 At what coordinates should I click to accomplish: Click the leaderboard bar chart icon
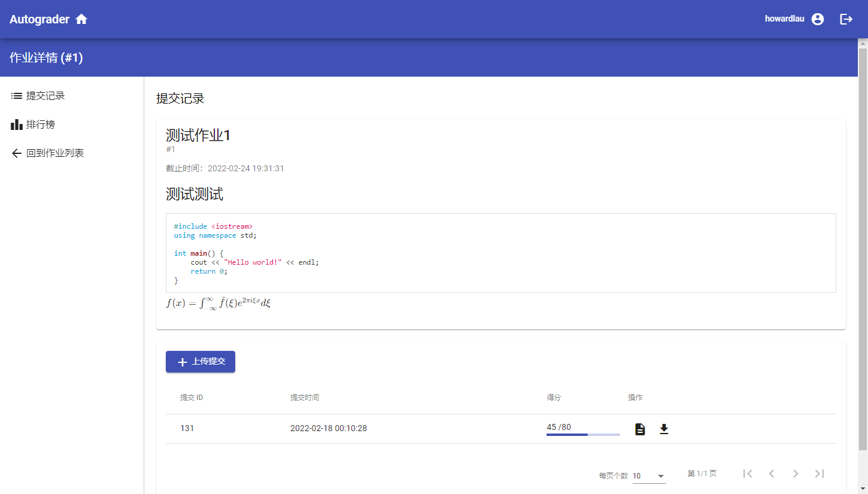[17, 125]
